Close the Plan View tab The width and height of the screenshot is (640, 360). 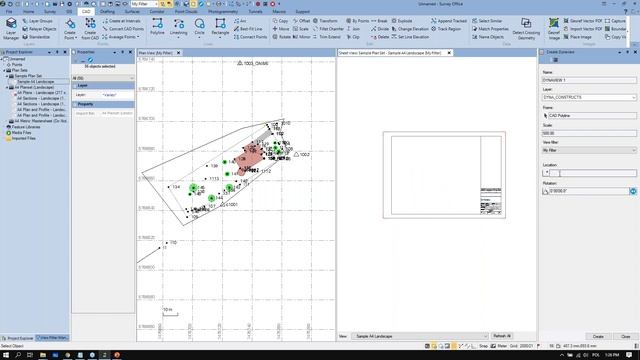point(178,53)
